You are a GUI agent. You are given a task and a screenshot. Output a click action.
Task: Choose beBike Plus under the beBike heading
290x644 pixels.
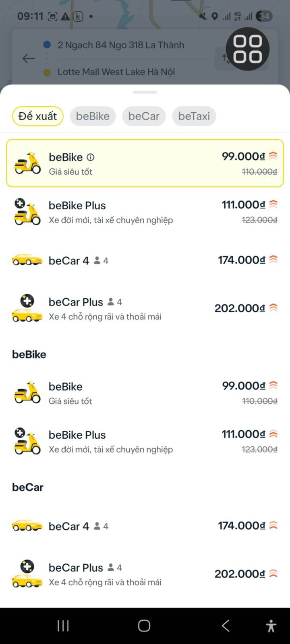(145, 442)
